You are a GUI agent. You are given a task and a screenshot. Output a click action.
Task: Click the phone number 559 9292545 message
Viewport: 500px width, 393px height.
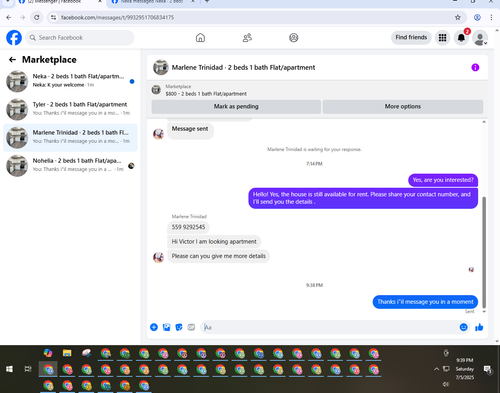click(188, 227)
